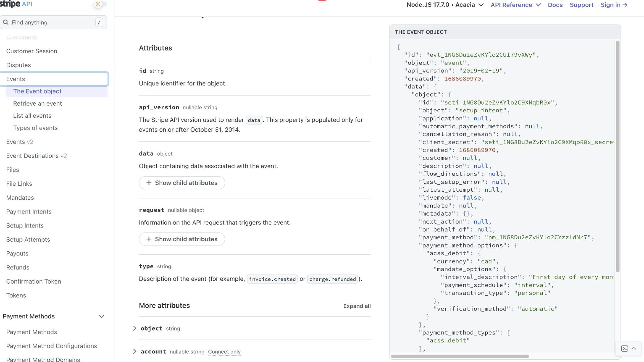
Task: Open Node.JS version dropdown
Action: coord(445,5)
